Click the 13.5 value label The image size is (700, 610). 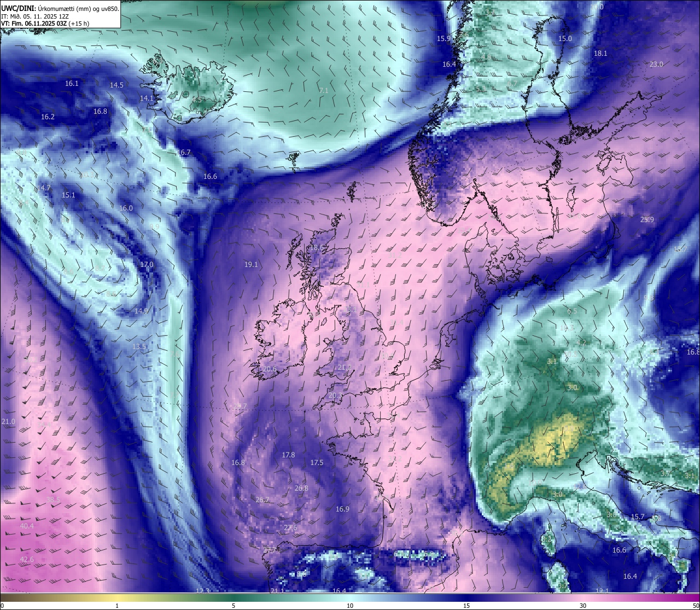point(139,347)
